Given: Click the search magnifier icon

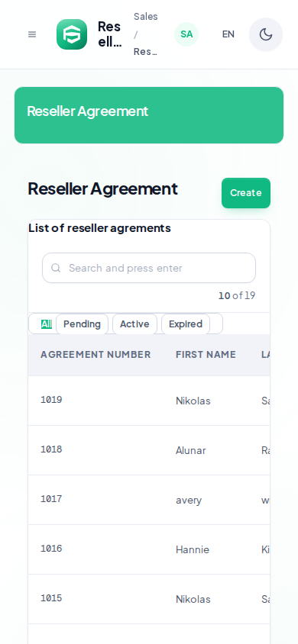Looking at the screenshot, I should point(56,268).
